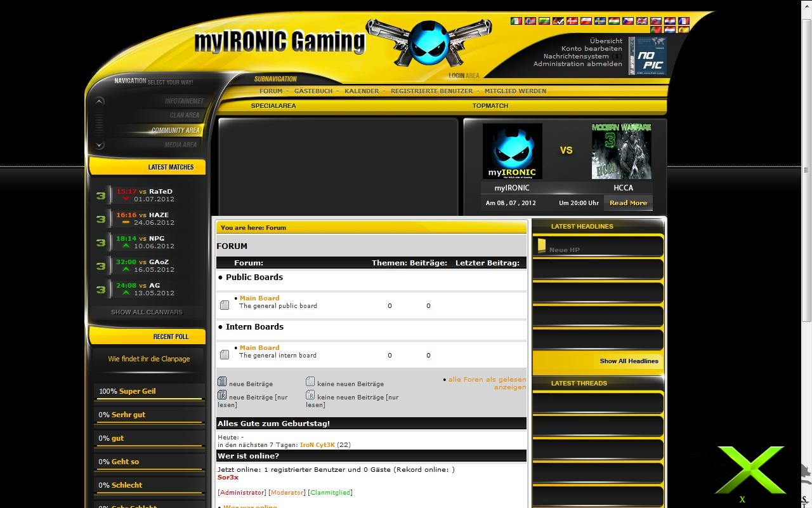Screen dimensions: 812x508
Task: Select the Slovak flag language
Action: (x=656, y=21)
